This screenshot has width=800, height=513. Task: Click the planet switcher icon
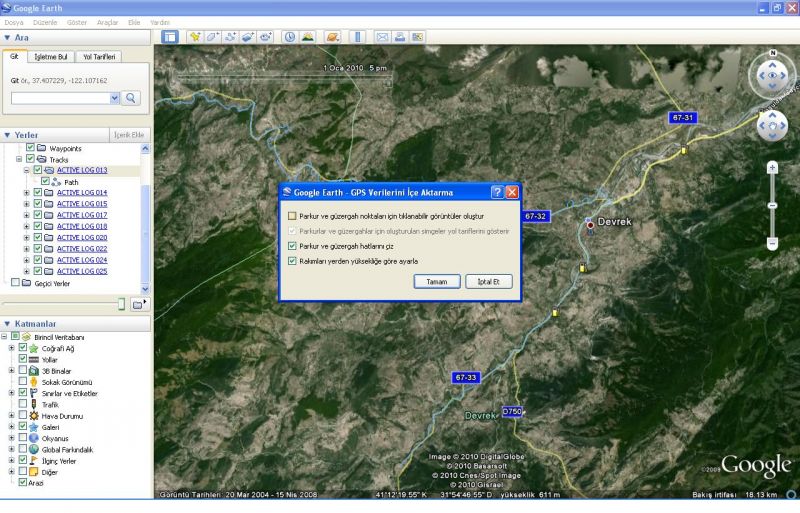[x=332, y=37]
